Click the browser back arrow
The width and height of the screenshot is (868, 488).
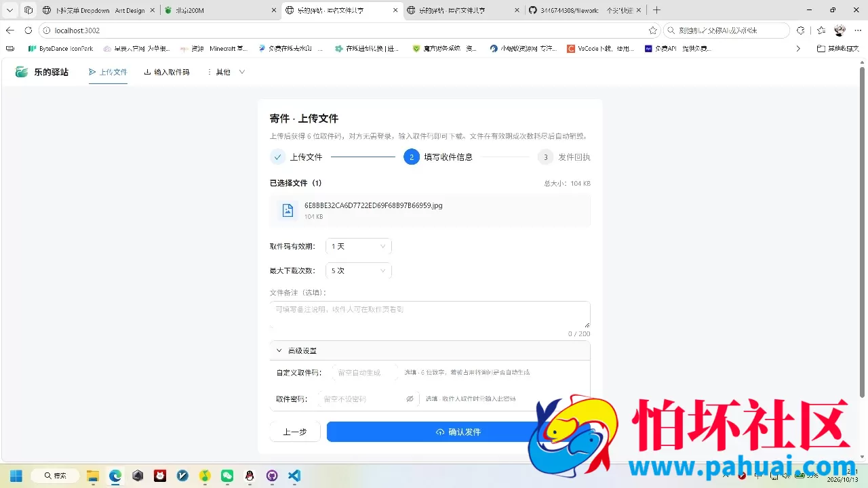[x=9, y=30]
